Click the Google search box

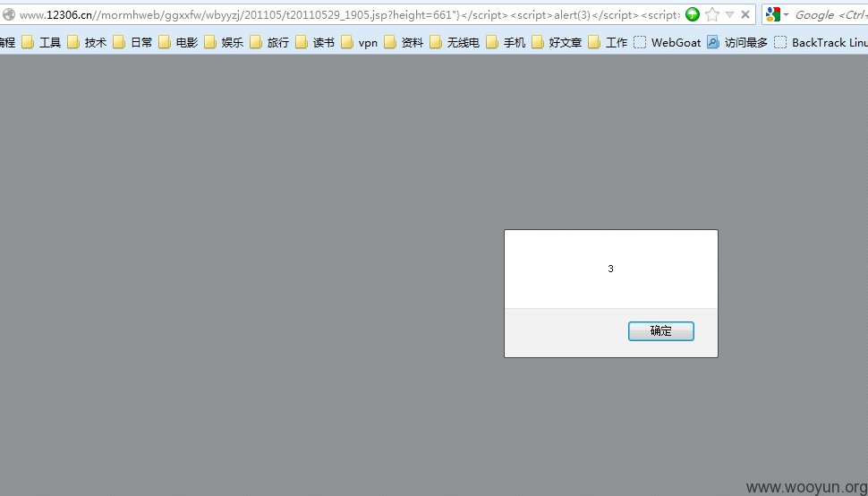tap(831, 15)
